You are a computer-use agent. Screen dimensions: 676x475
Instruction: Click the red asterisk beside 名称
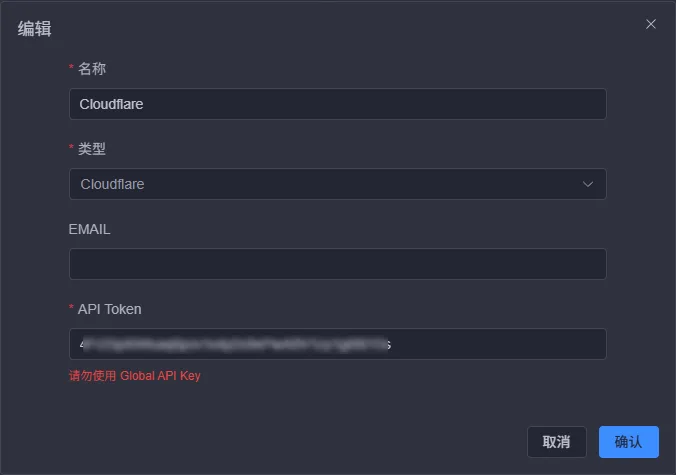click(x=71, y=69)
